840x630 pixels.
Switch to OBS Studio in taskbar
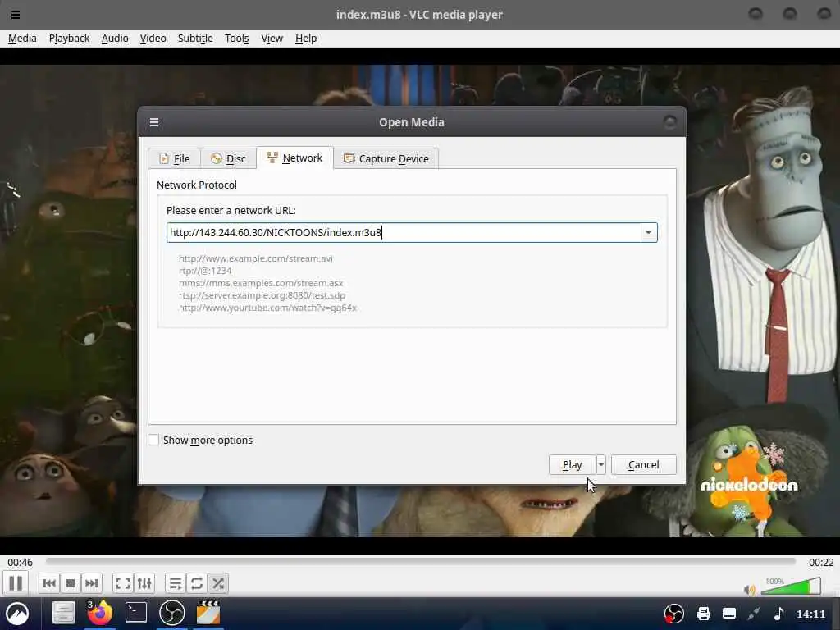(x=172, y=613)
